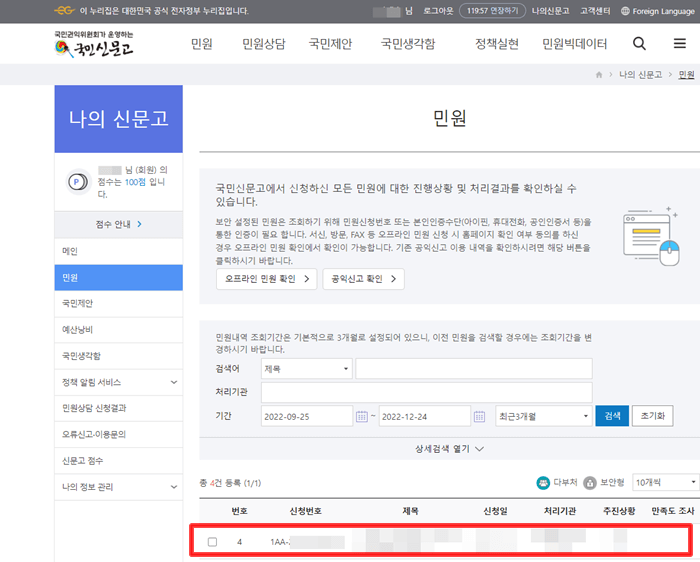This screenshot has width=700, height=562.
Task: Expand 나의 정보 관리 sidebar menu
Action: (118, 487)
